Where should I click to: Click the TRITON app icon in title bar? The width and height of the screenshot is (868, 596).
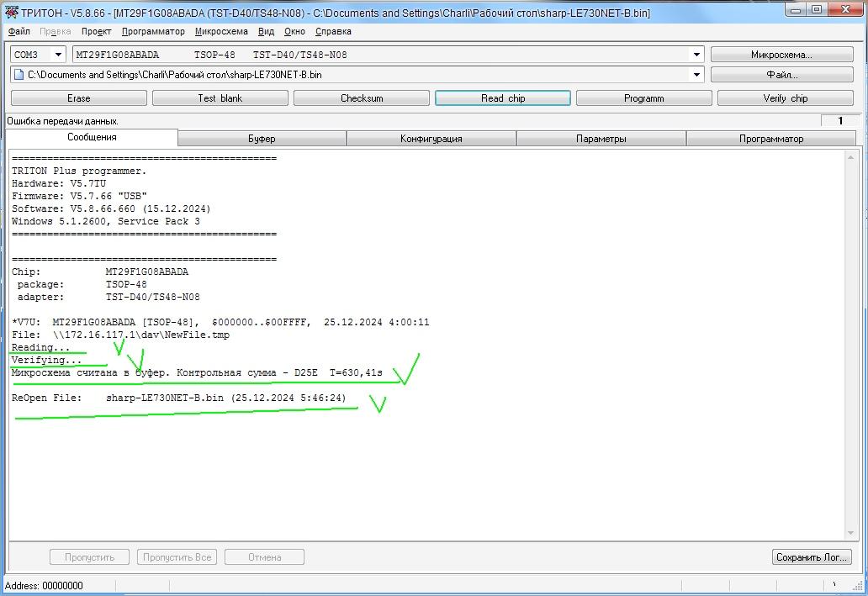click(12, 13)
